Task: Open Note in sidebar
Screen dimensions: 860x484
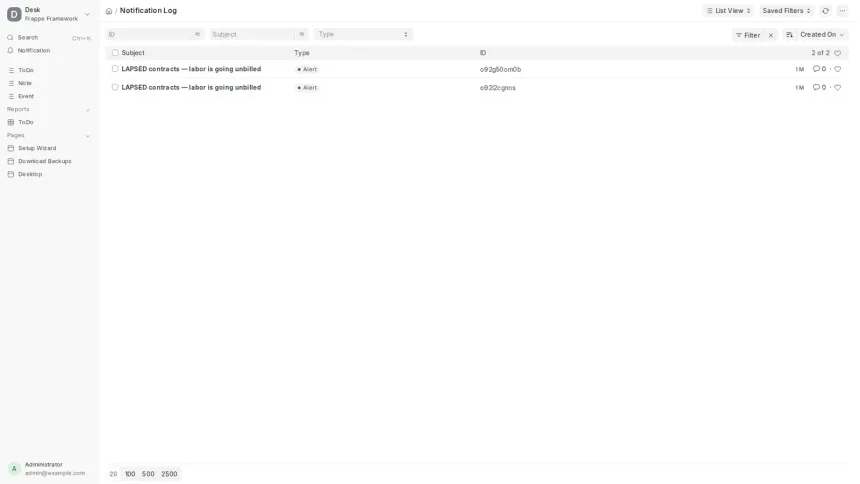Action: [49, 83]
